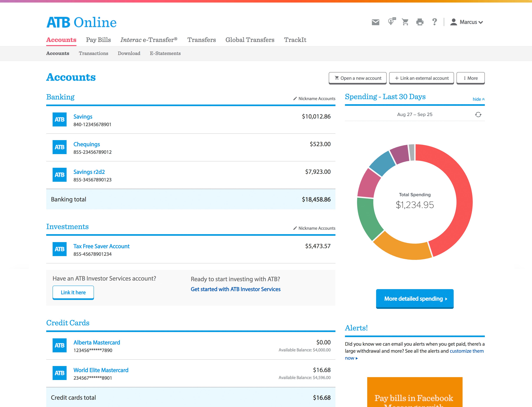
Task: Open the Global Transfers tab
Action: [x=250, y=40]
